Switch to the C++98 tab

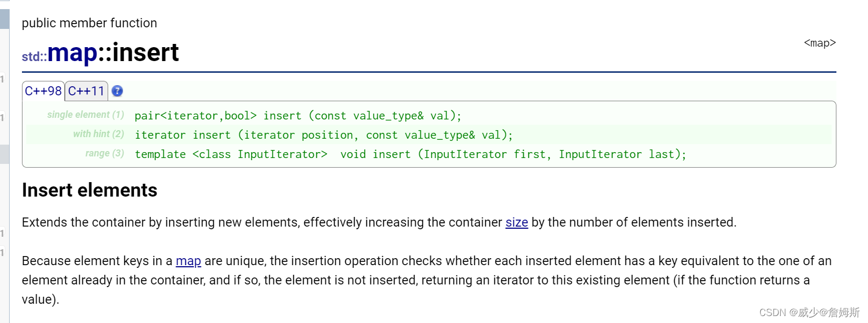coord(43,91)
